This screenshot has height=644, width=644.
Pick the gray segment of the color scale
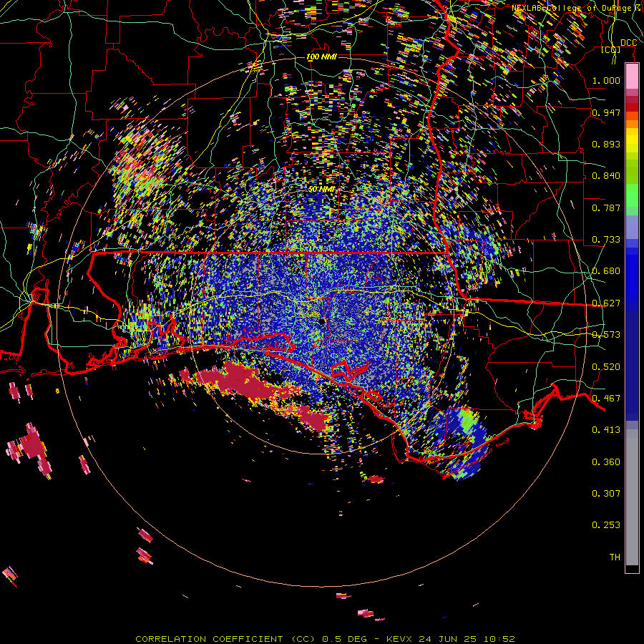[632, 497]
